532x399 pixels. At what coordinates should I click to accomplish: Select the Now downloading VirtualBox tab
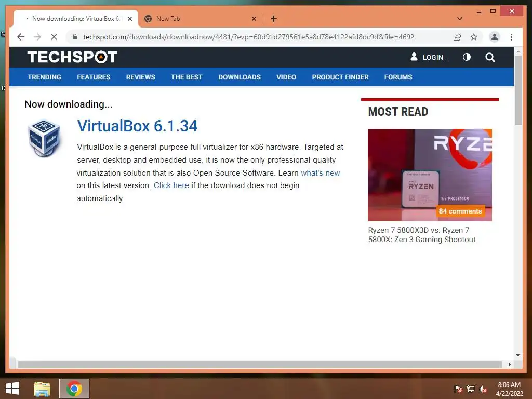pyautogui.click(x=76, y=19)
